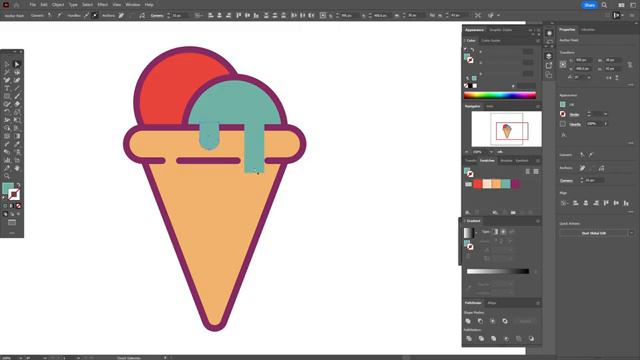640x360 pixels.
Task: Toggle constrain width and height proportions
Action: (630, 64)
